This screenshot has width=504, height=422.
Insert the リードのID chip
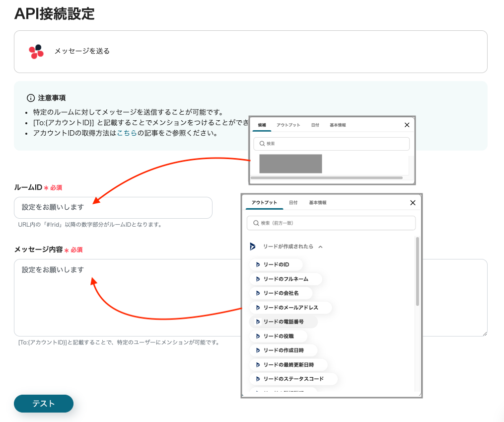[x=276, y=265]
